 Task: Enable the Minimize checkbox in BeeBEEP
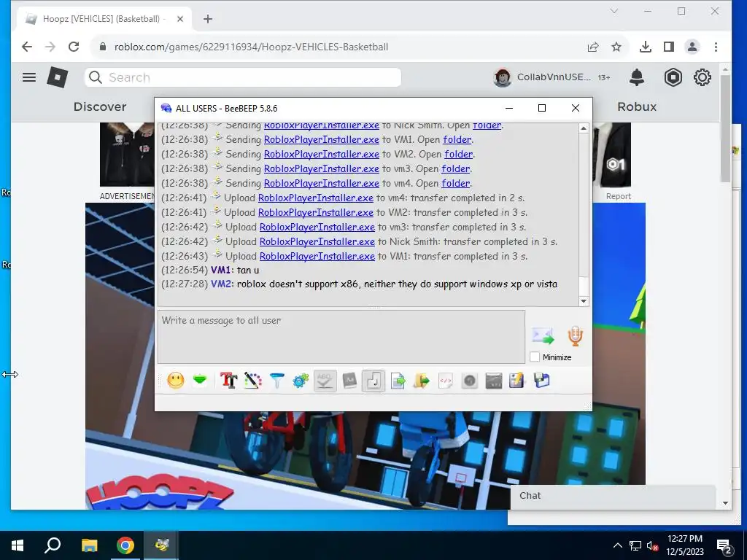tap(535, 357)
